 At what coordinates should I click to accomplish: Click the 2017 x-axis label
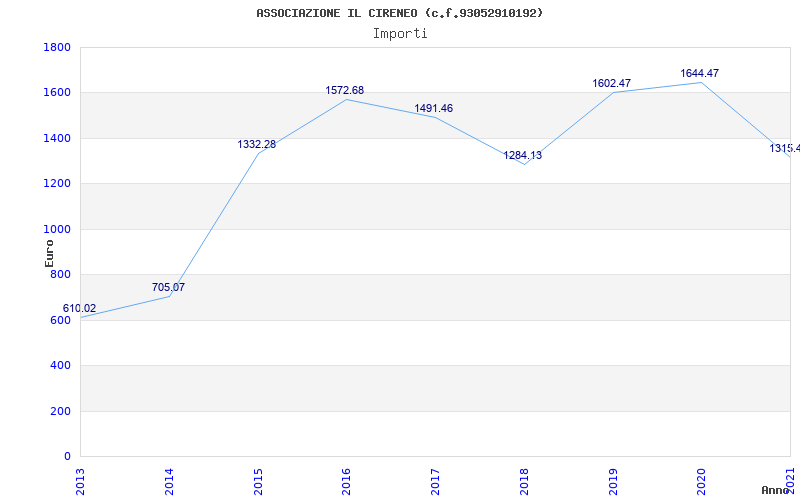point(435,482)
